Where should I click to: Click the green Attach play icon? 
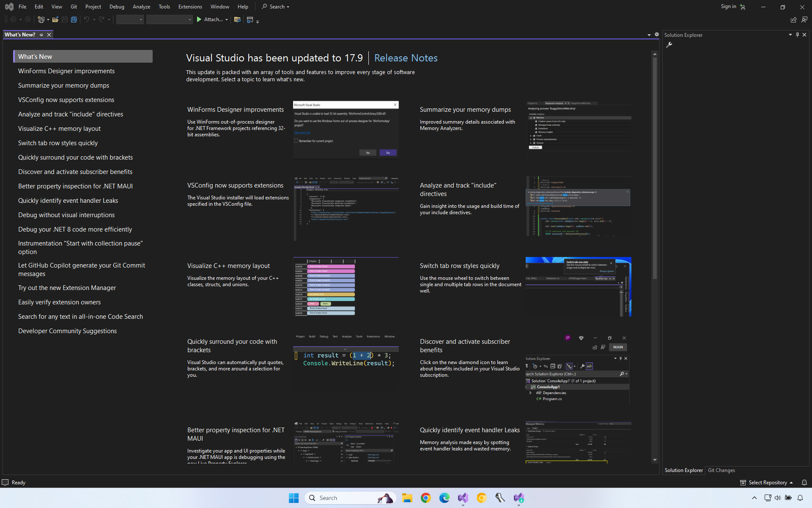[x=199, y=19]
